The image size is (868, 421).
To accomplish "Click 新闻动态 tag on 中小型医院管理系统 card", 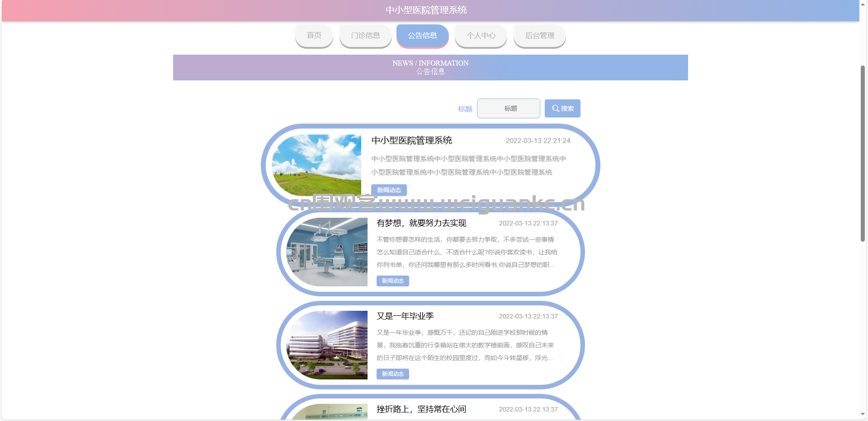I will tap(389, 190).
